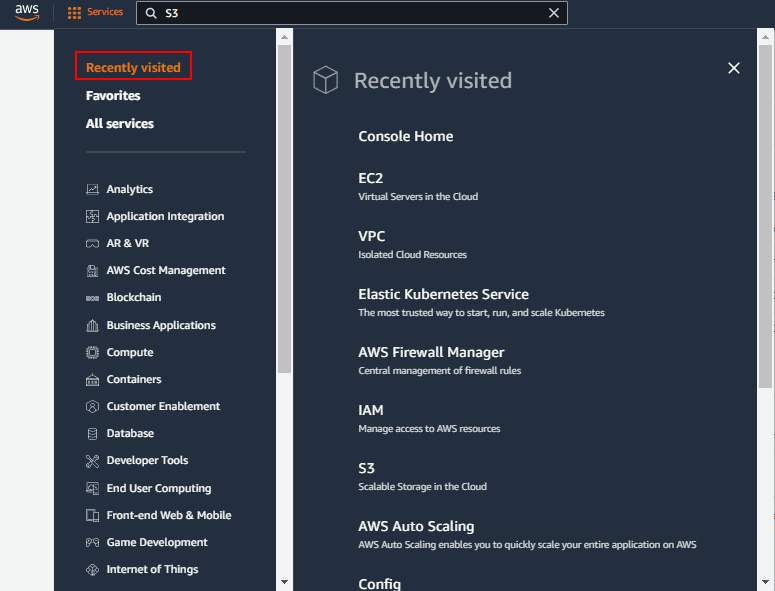Open the Developer Tools category
775x591 pixels.
coord(147,461)
